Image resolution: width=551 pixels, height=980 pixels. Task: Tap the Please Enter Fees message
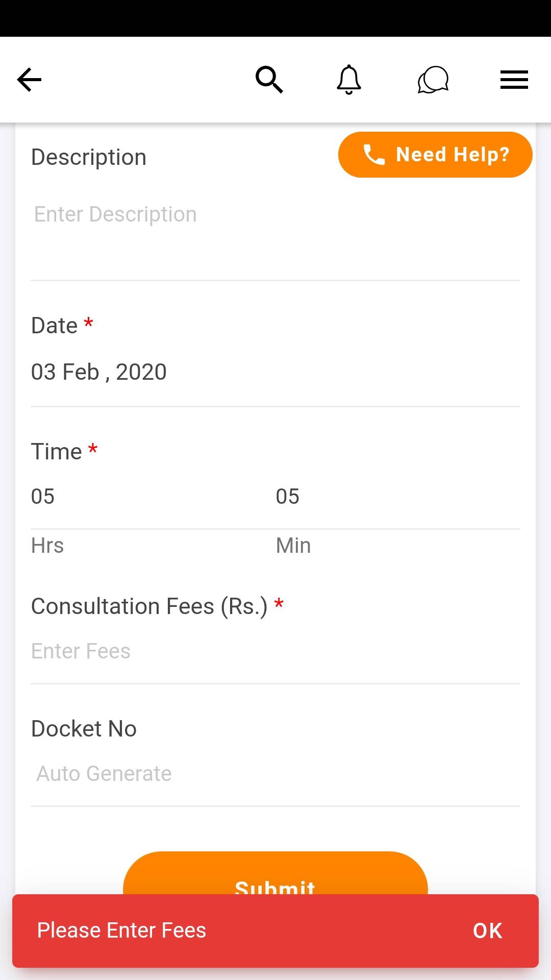tap(121, 930)
